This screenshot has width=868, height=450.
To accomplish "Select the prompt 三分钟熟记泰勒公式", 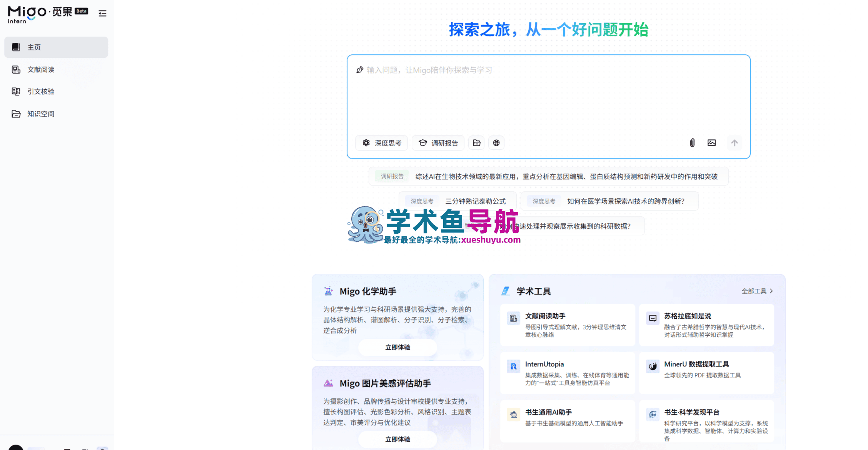I will pyautogui.click(x=458, y=201).
